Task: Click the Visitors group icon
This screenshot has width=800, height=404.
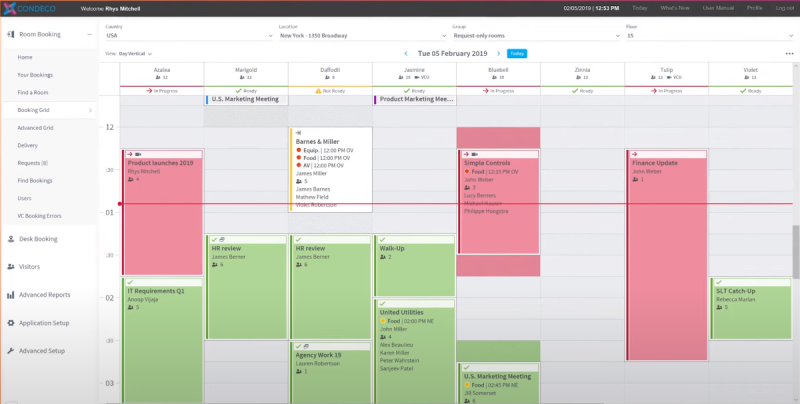Action: [9, 267]
